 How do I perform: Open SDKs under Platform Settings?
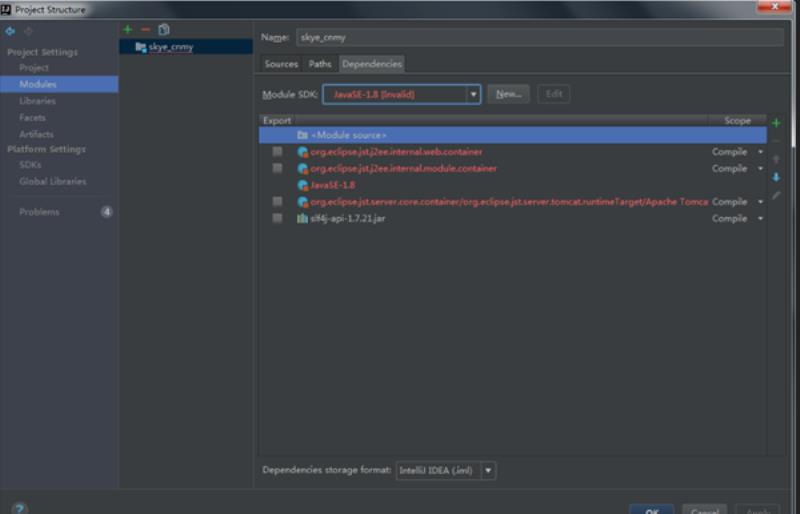click(30, 165)
